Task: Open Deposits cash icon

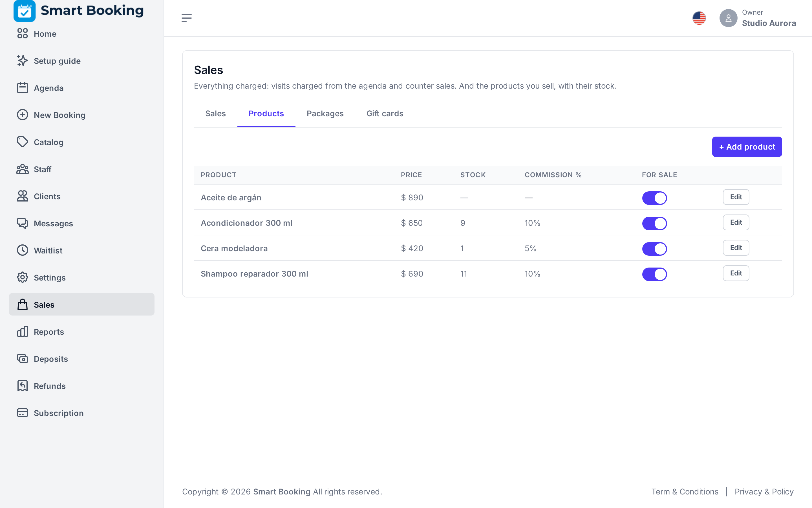Action: [23, 359]
